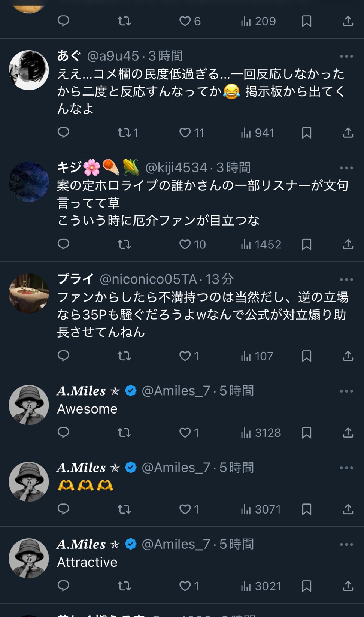Retweet あぐ's post with 1 retweet
Image resolution: width=364 pixels, height=617 pixels.
click(x=124, y=133)
